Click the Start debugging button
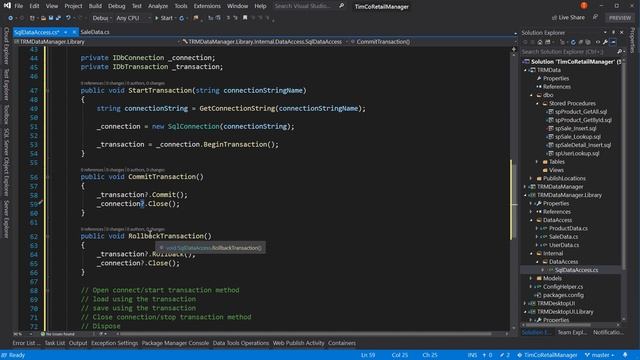 click(x=164, y=18)
